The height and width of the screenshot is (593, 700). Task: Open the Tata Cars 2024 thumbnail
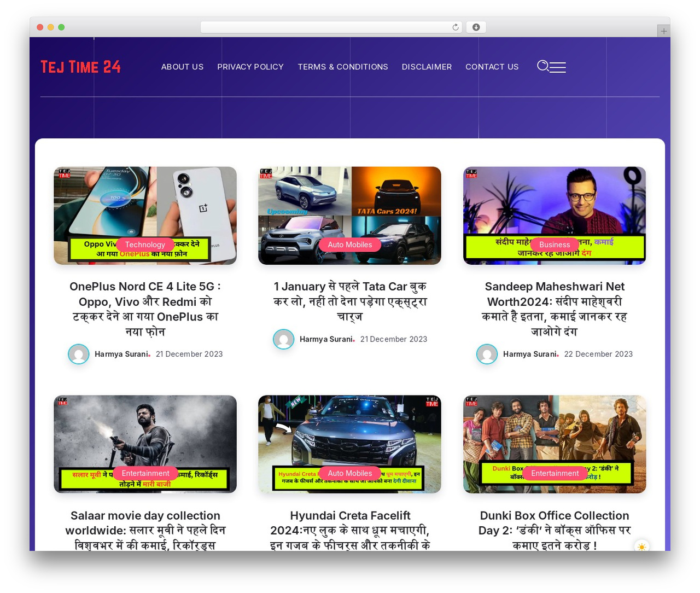(350, 216)
